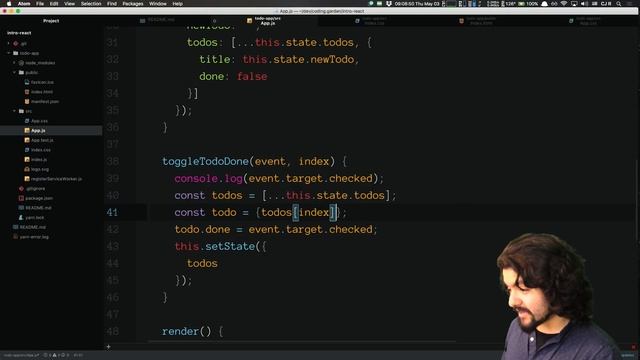Click on 'newTodo' in line 32
Image resolution: width=640 pixels, height=360 pixels.
pyautogui.click(x=332, y=60)
